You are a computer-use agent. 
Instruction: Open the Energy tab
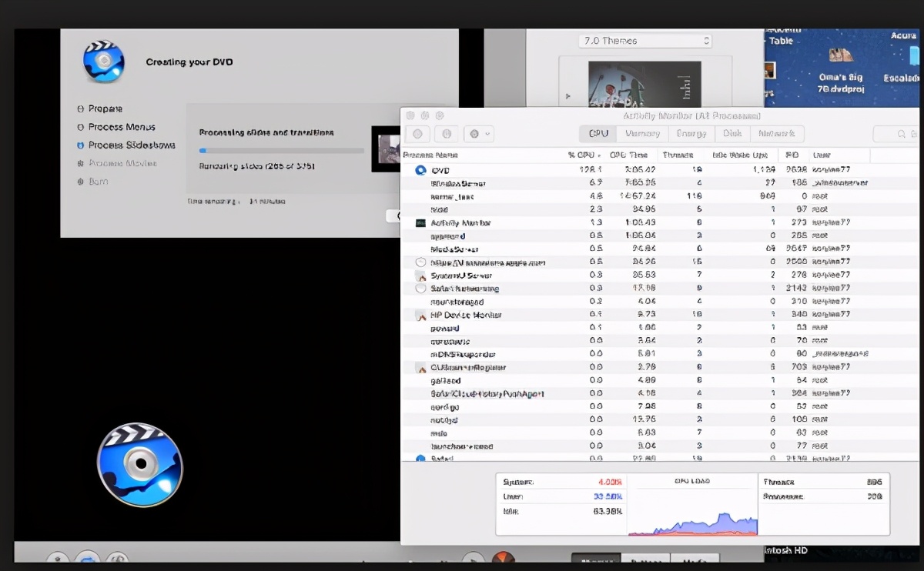(691, 134)
